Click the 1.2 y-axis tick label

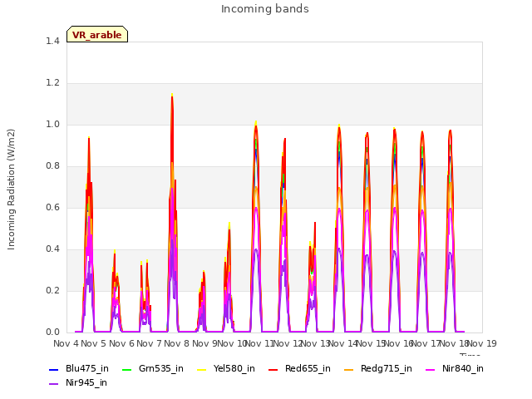click(x=52, y=83)
